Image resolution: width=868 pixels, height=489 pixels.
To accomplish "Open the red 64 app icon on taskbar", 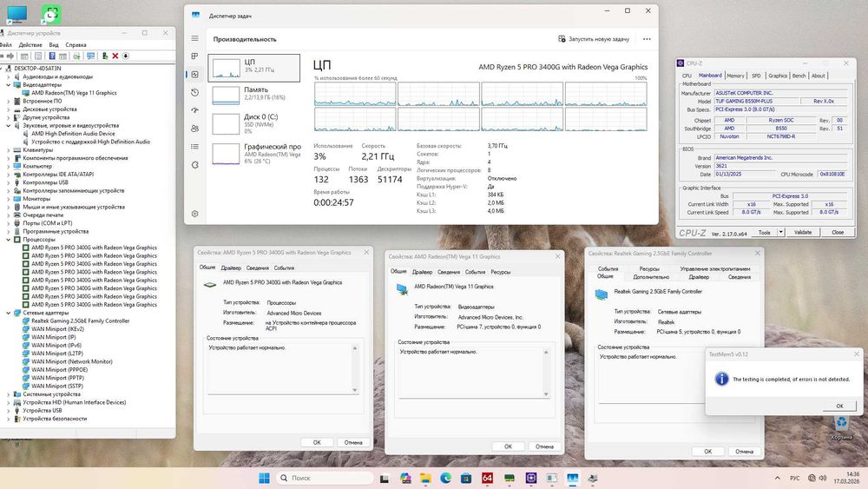I will 487,478.
